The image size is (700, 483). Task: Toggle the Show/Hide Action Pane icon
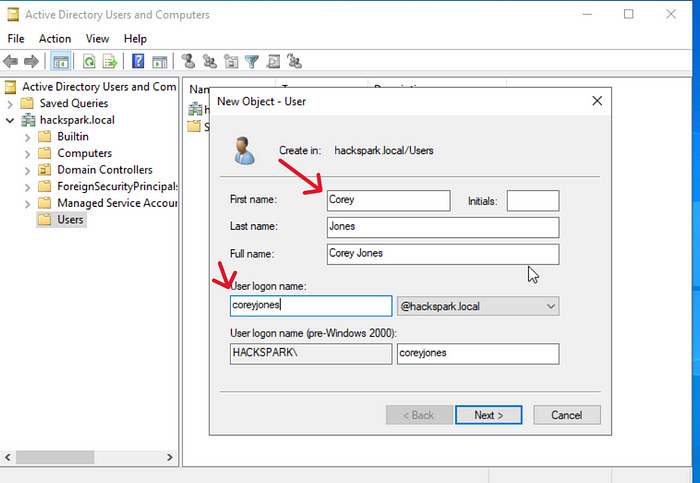pos(159,62)
